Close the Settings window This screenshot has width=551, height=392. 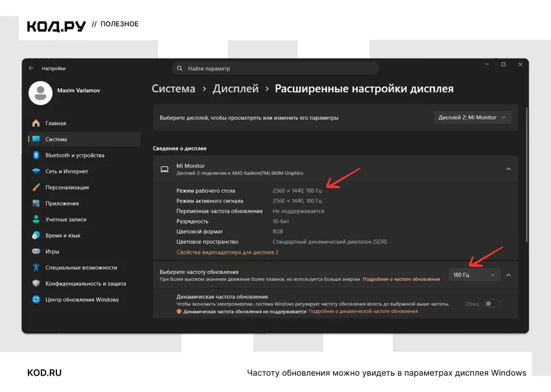pyautogui.click(x=521, y=64)
